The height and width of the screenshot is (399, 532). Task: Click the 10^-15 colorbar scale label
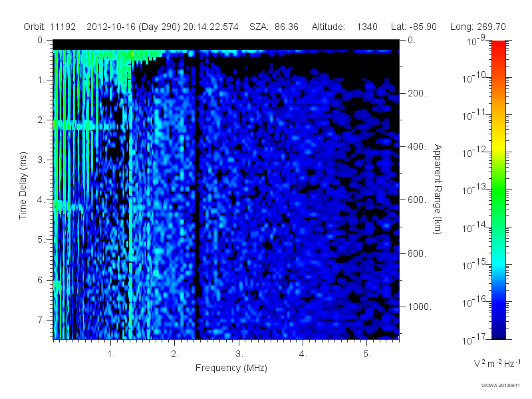474,264
